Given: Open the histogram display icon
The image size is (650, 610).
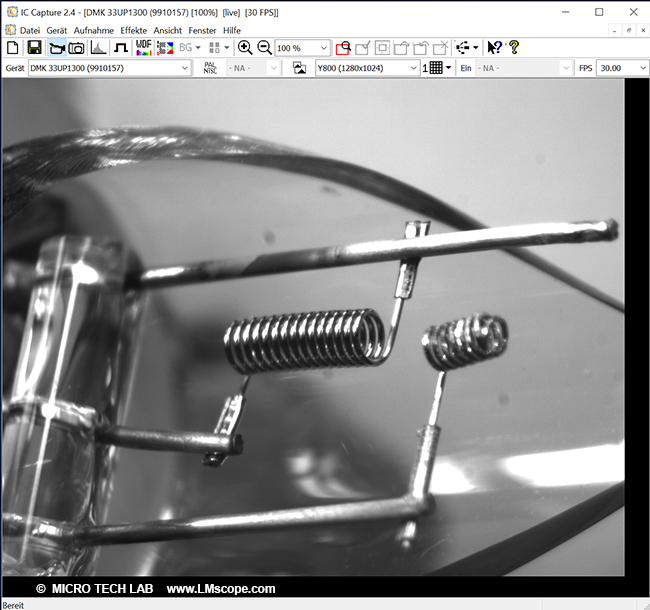Looking at the screenshot, I should 98,48.
